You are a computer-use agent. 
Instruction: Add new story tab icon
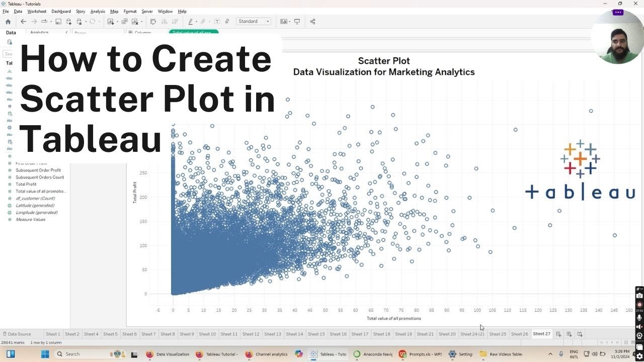580,334
